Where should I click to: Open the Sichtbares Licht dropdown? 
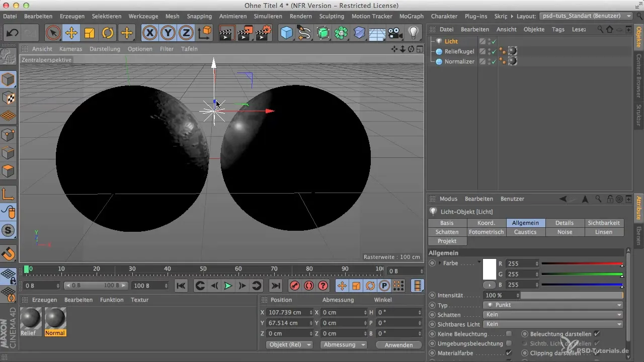click(x=553, y=324)
